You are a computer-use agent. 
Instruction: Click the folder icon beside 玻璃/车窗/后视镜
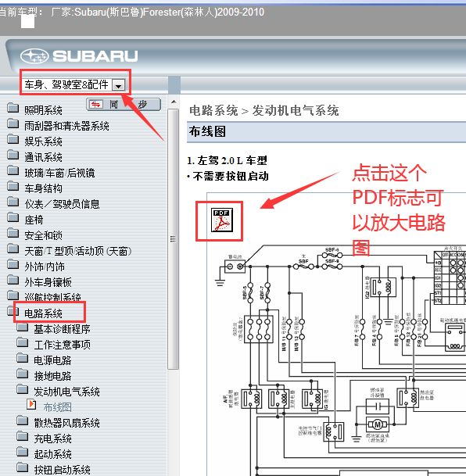tap(13, 170)
